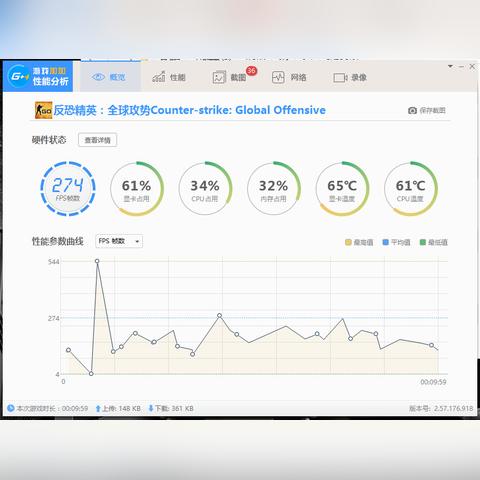Click the lowest chart data point at 4
The height and width of the screenshot is (480, 480).
tap(91, 374)
